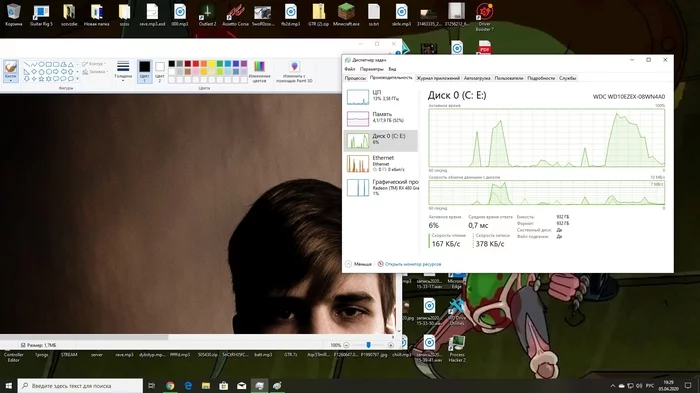The height and width of the screenshot is (393, 700).
Task: Open the Fill (Заливка) dropdown in Paint
Action: [95, 71]
